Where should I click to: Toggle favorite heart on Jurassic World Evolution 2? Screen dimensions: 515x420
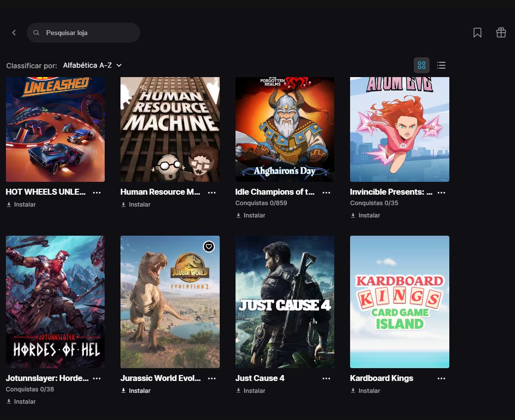208,246
